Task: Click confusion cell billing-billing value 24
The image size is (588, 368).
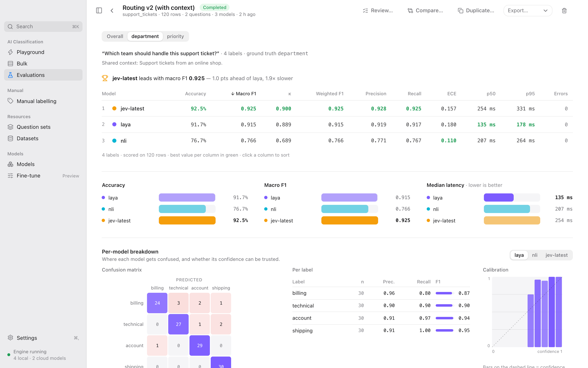Action: tap(157, 303)
